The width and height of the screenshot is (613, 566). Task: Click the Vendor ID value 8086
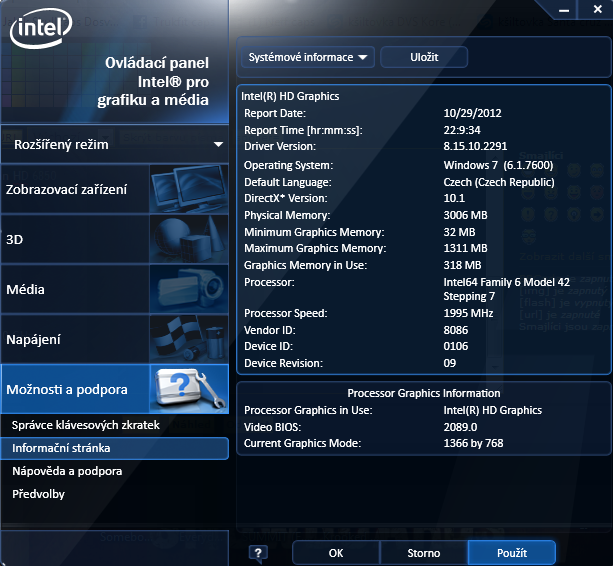coord(455,330)
